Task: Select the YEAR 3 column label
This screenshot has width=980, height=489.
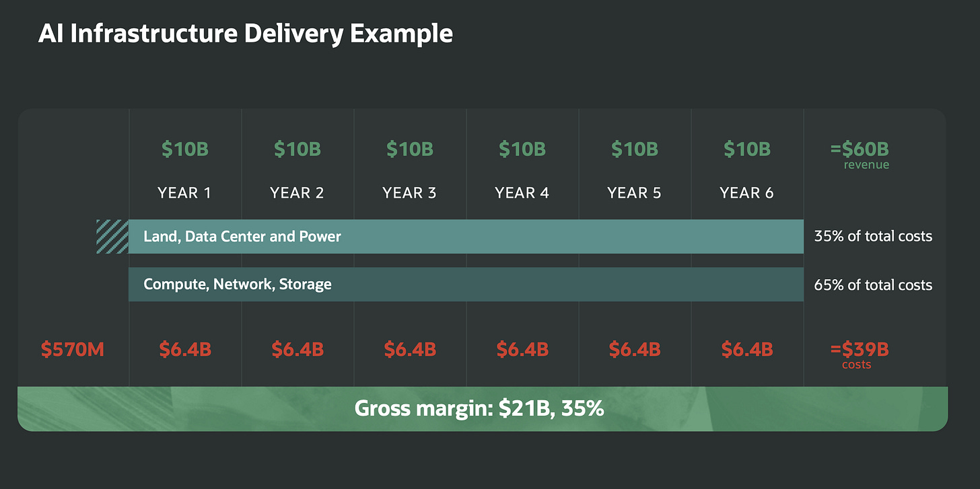Action: pyautogui.click(x=409, y=193)
